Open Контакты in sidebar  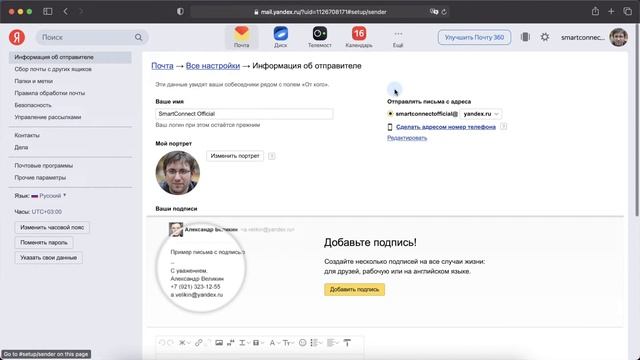pyautogui.click(x=27, y=135)
